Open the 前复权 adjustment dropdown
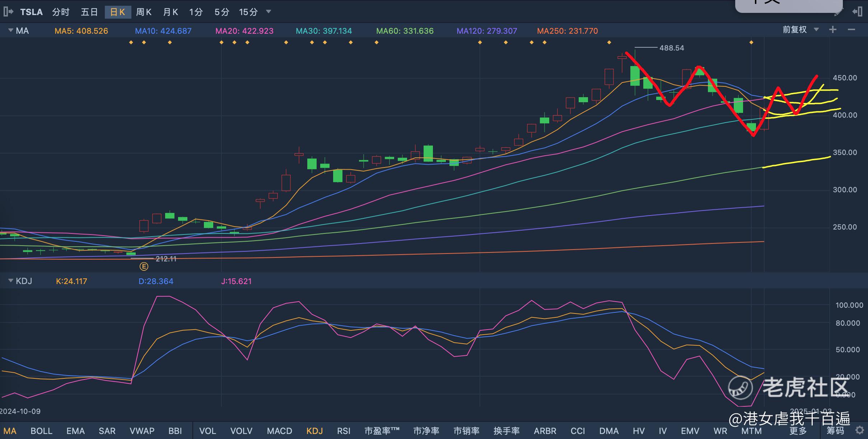The image size is (868, 439). 801,30
